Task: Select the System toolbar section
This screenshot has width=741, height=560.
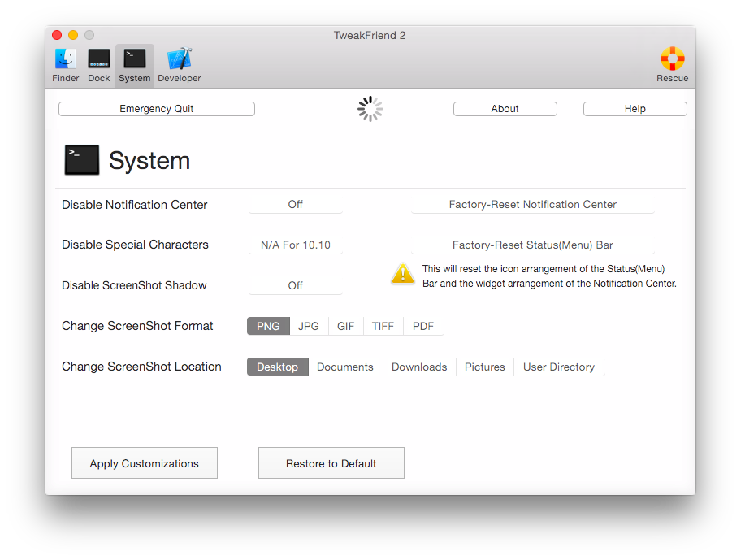Action: tap(135, 66)
